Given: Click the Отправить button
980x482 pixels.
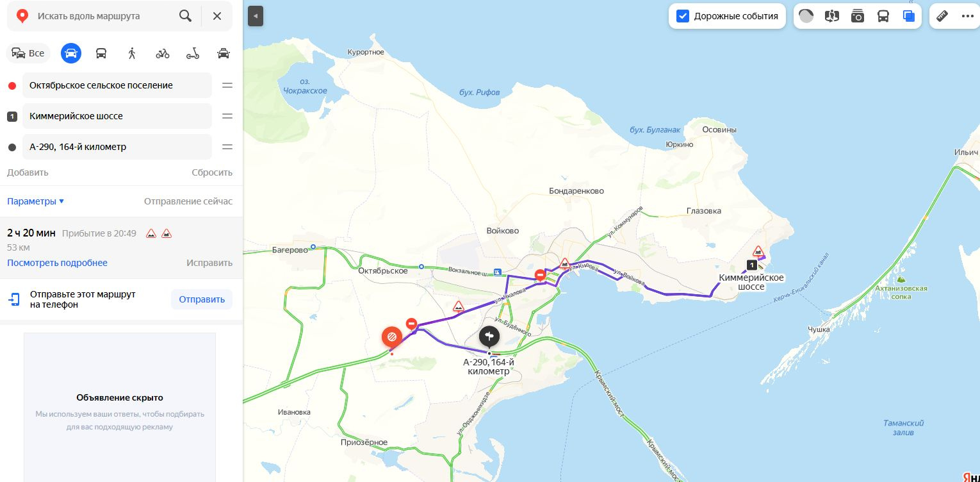Looking at the screenshot, I should coord(202,299).
